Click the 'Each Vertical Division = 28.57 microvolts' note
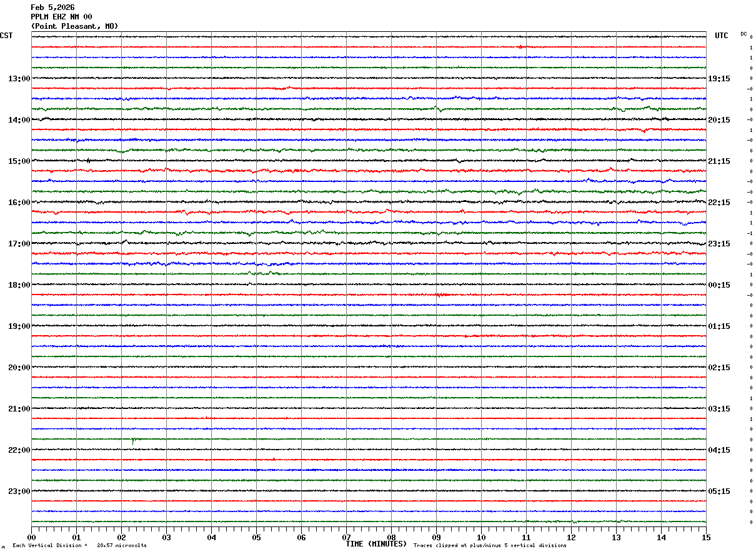Image resolution: width=756 pixels, height=554 pixels. click(79, 546)
